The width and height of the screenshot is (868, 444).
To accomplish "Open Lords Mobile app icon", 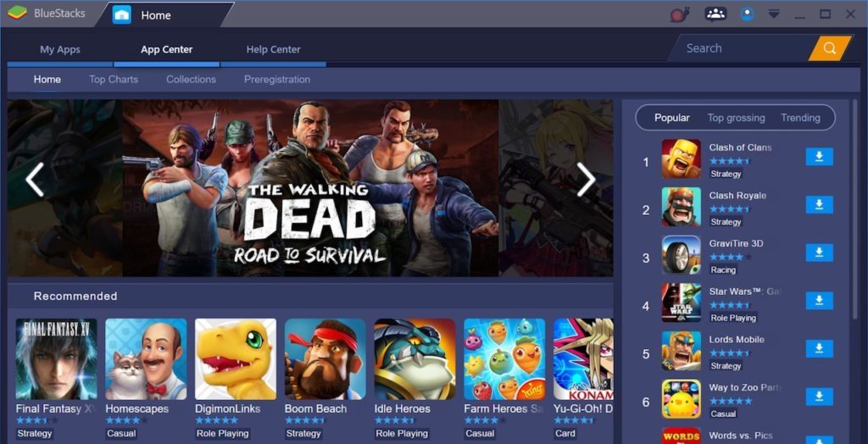I will (x=681, y=351).
